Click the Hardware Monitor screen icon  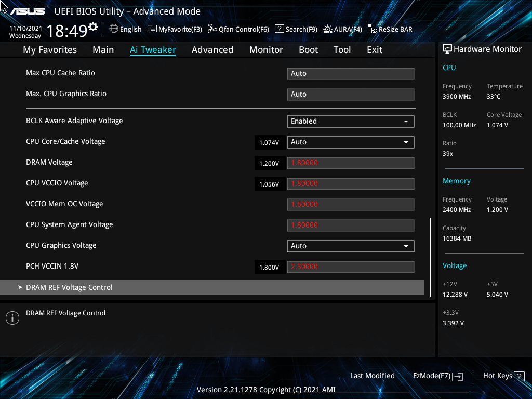point(447,49)
